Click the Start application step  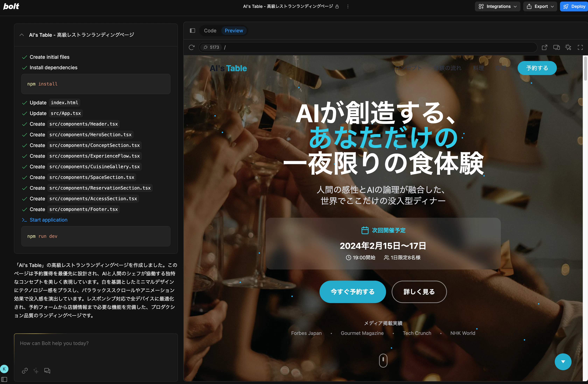point(48,220)
